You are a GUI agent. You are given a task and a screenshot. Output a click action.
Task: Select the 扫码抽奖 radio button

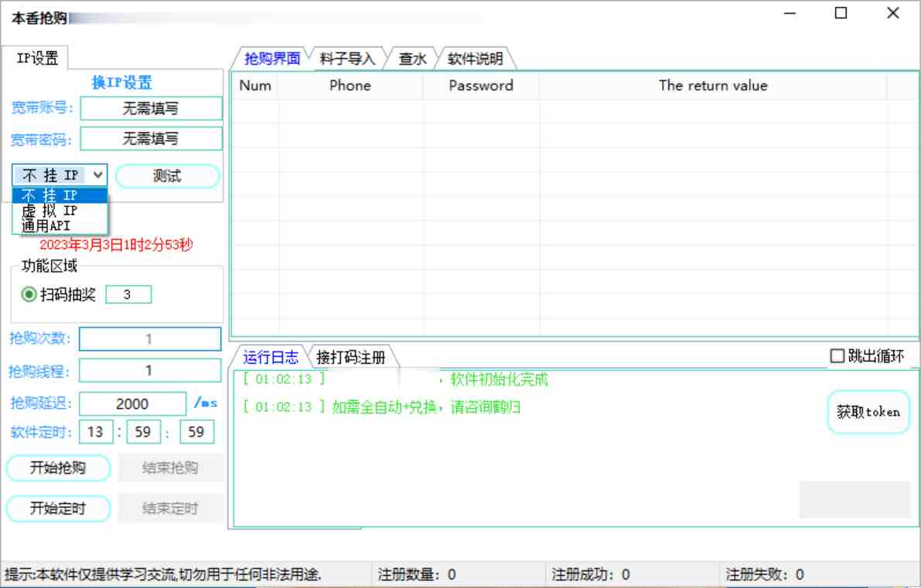(29, 294)
